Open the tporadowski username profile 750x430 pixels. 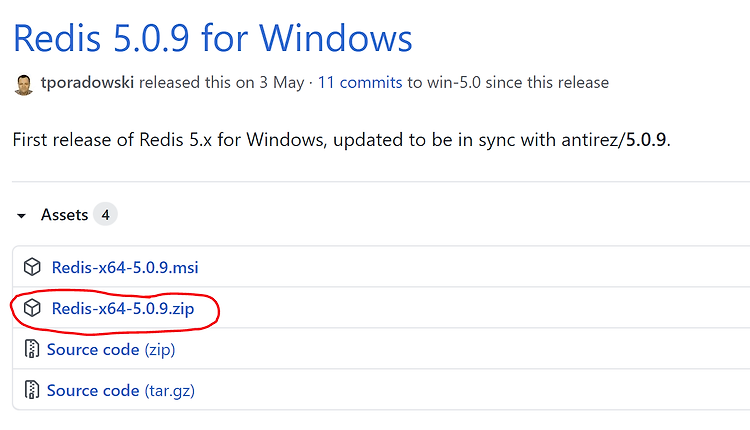[87, 82]
